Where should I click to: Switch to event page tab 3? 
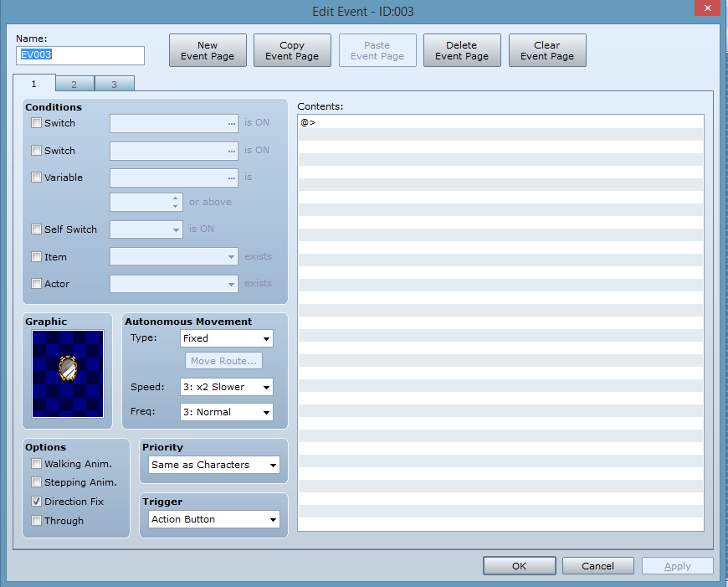(x=114, y=84)
